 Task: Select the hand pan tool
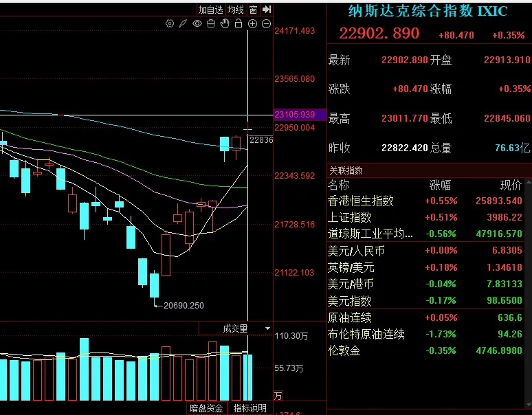(225, 24)
